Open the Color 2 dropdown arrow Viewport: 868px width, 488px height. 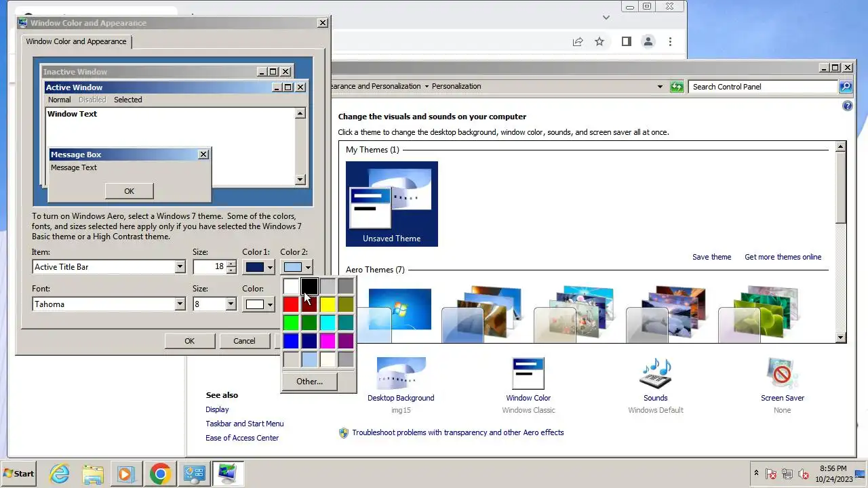pyautogui.click(x=307, y=267)
